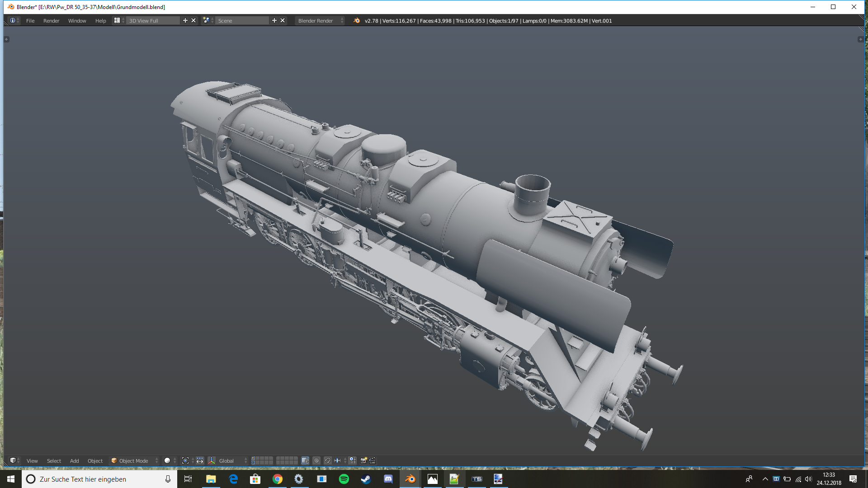Expand the Object Mode dropdown

(x=134, y=460)
